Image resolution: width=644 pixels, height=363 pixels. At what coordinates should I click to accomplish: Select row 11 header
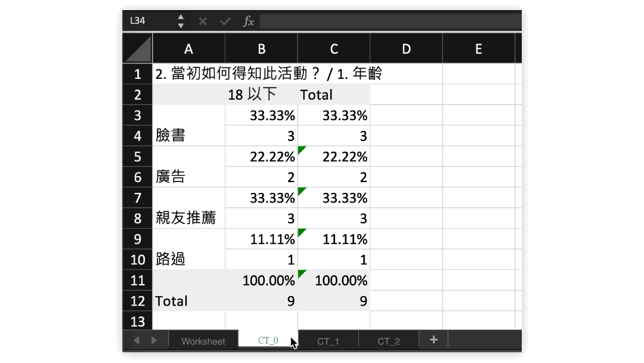pyautogui.click(x=138, y=281)
